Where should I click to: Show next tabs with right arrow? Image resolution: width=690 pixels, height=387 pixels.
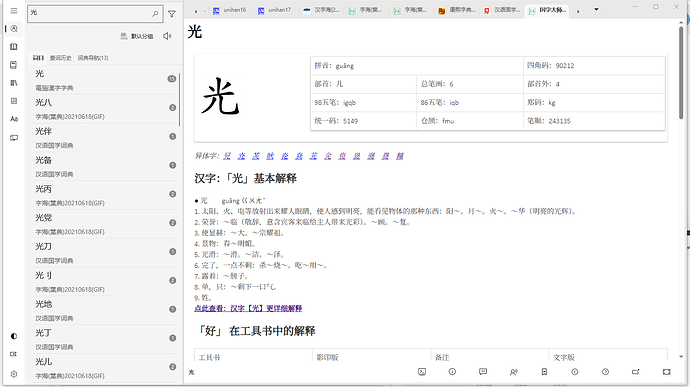click(x=578, y=11)
